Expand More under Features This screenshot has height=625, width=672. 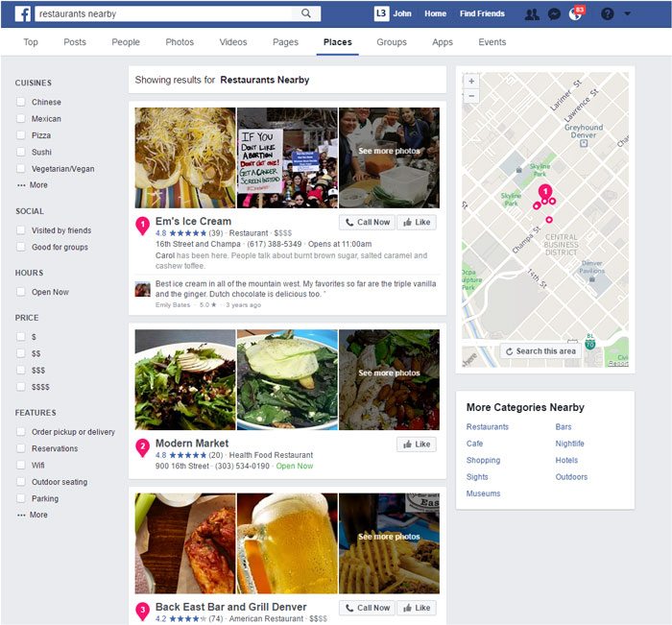coord(33,515)
